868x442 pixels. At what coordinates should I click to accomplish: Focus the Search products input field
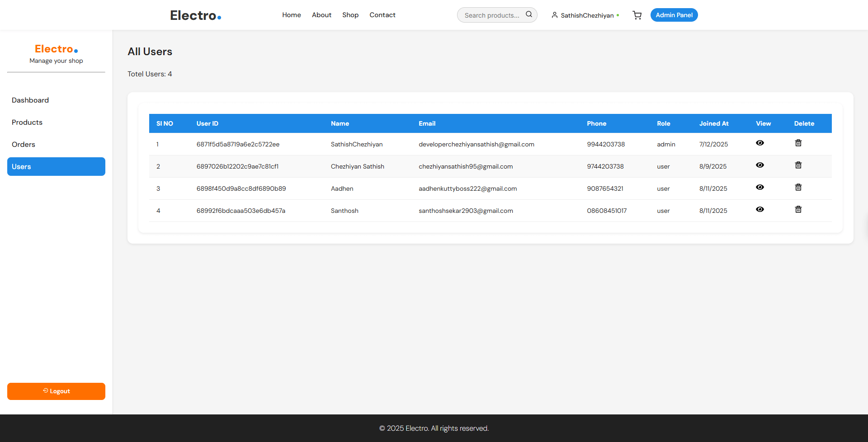click(491, 15)
